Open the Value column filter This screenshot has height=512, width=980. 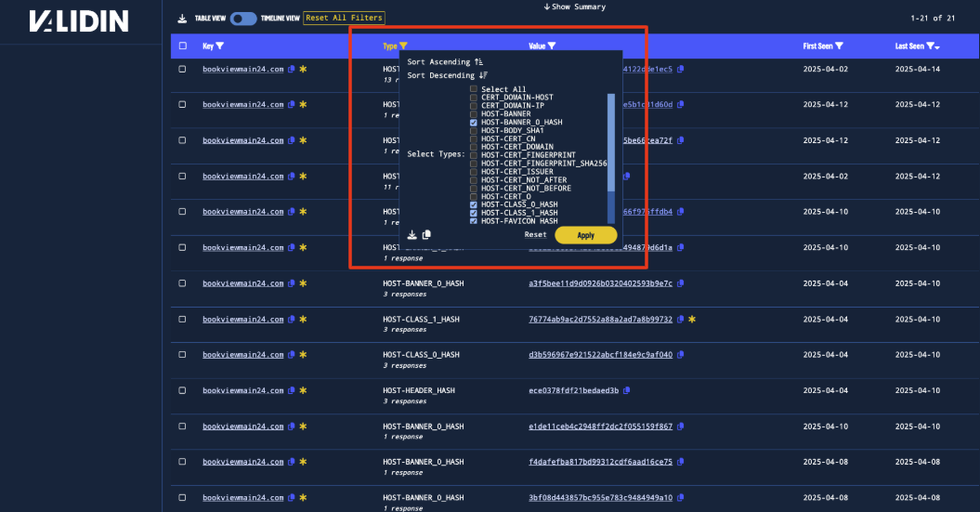[552, 46]
